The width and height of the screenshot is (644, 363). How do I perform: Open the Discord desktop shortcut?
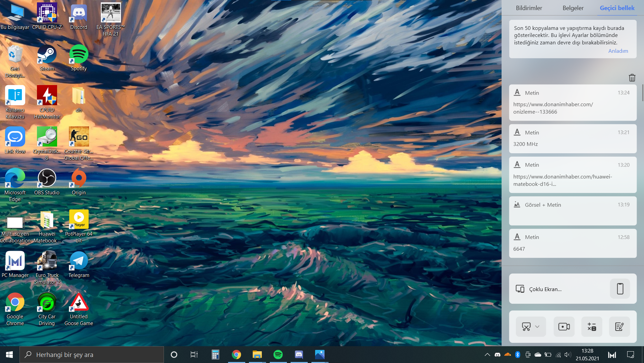(x=79, y=16)
